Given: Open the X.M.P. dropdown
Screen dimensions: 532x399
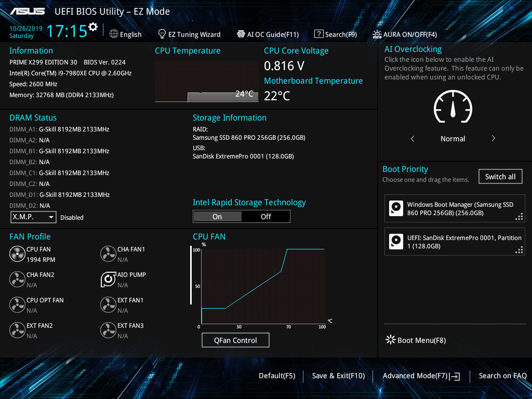Looking at the screenshot, I should click(33, 217).
